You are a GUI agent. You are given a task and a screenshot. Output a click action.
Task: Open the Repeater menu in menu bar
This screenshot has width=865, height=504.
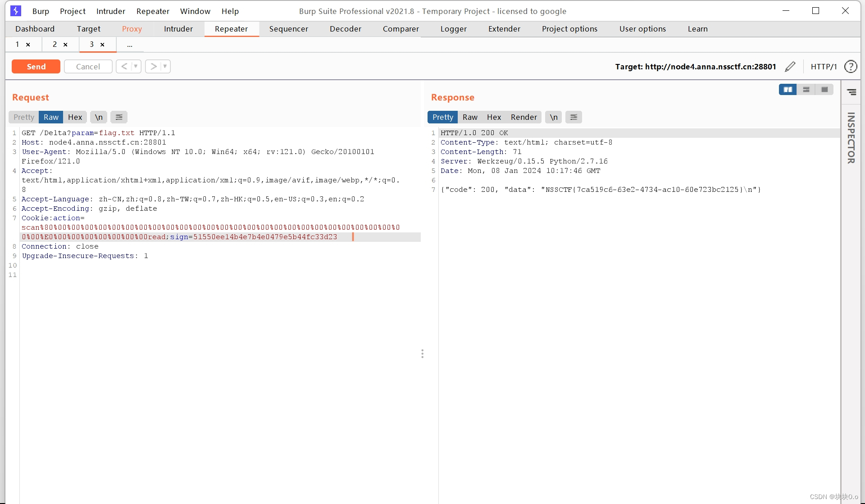153,11
